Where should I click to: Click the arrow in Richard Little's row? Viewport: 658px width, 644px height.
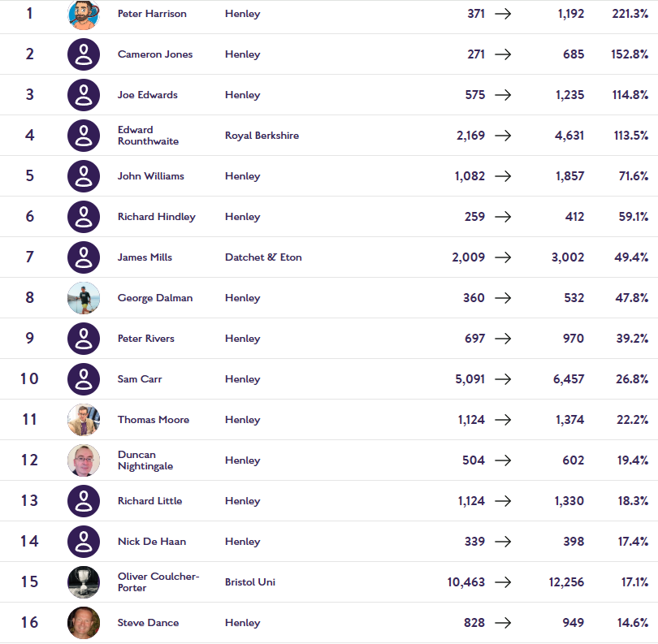[x=503, y=501]
